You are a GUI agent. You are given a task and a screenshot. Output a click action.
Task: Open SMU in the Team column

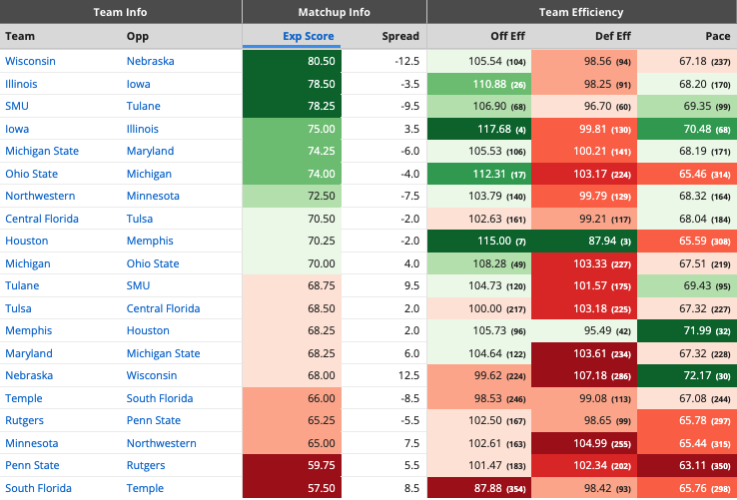point(17,106)
